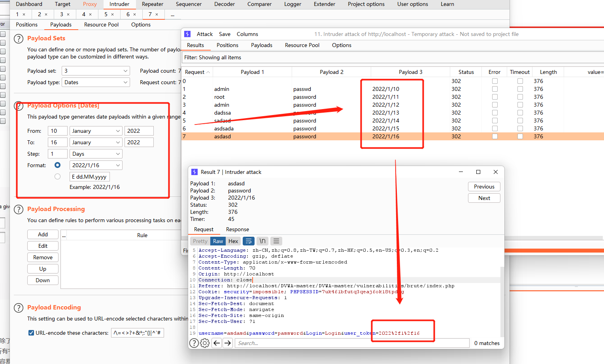Open the Step unit Days dropdown
Image resolution: width=604 pixels, height=364 pixels.
coord(96,154)
